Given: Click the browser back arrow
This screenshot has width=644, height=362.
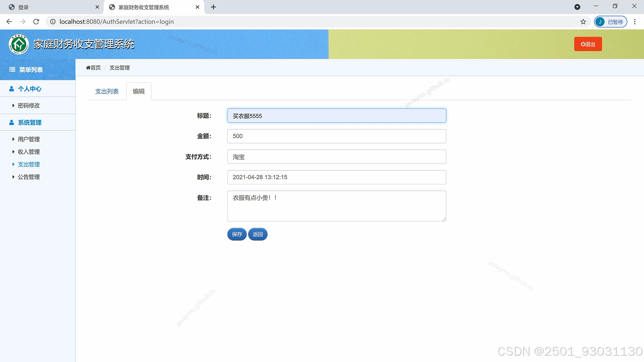Looking at the screenshot, I should coord(9,22).
